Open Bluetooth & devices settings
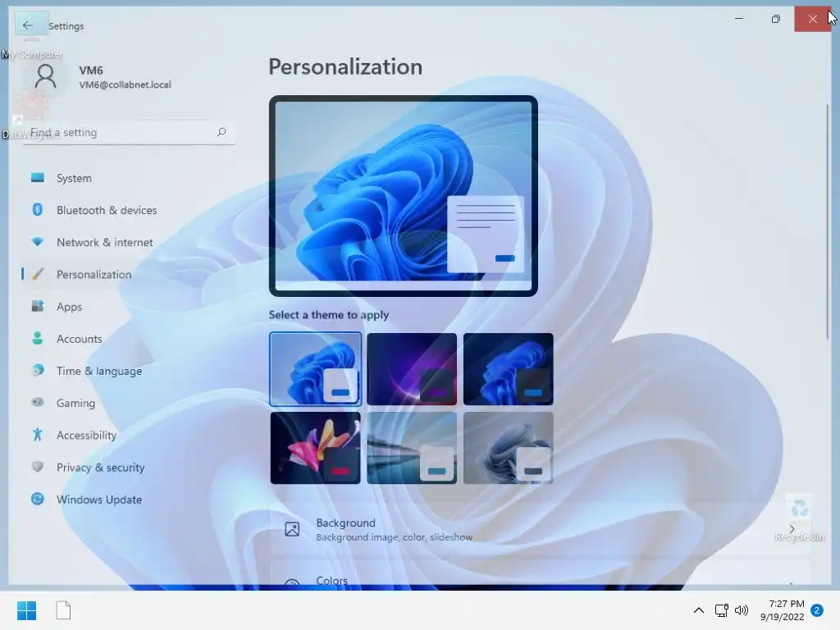 click(128, 210)
